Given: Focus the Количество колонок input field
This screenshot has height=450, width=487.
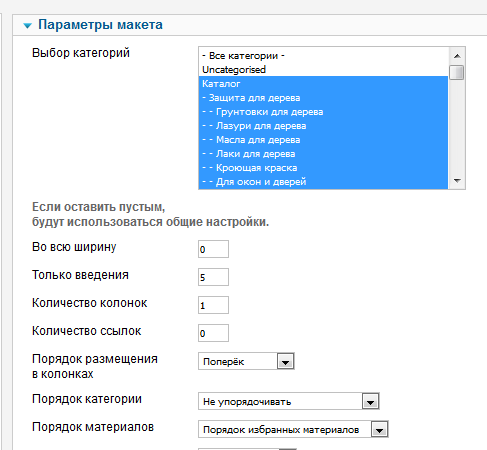Looking at the screenshot, I should (213, 305).
